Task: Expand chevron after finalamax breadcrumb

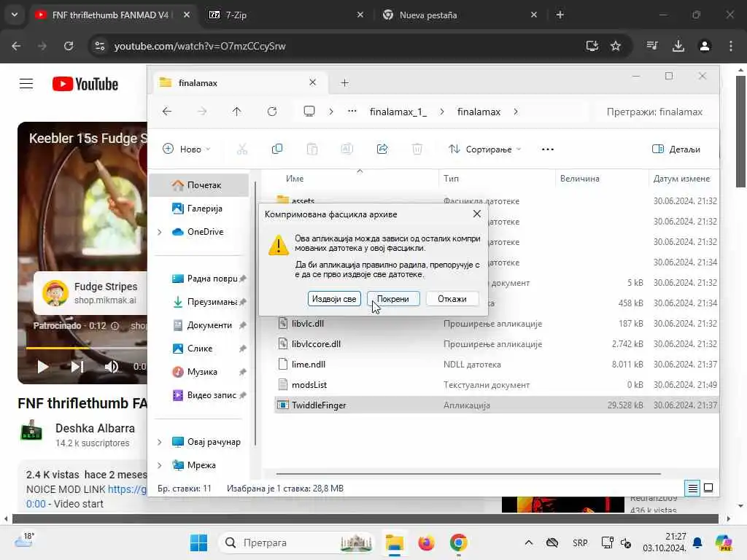Action: [x=516, y=112]
